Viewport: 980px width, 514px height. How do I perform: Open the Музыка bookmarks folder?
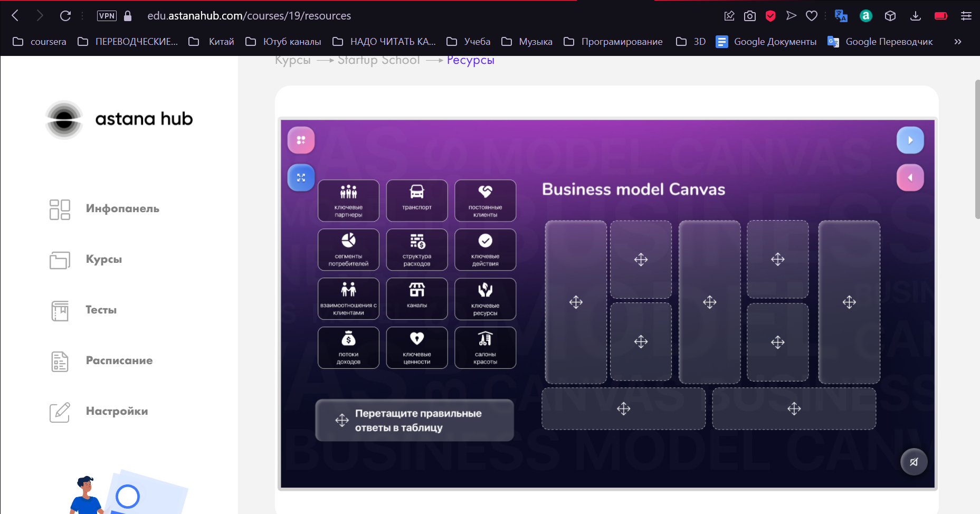527,42
